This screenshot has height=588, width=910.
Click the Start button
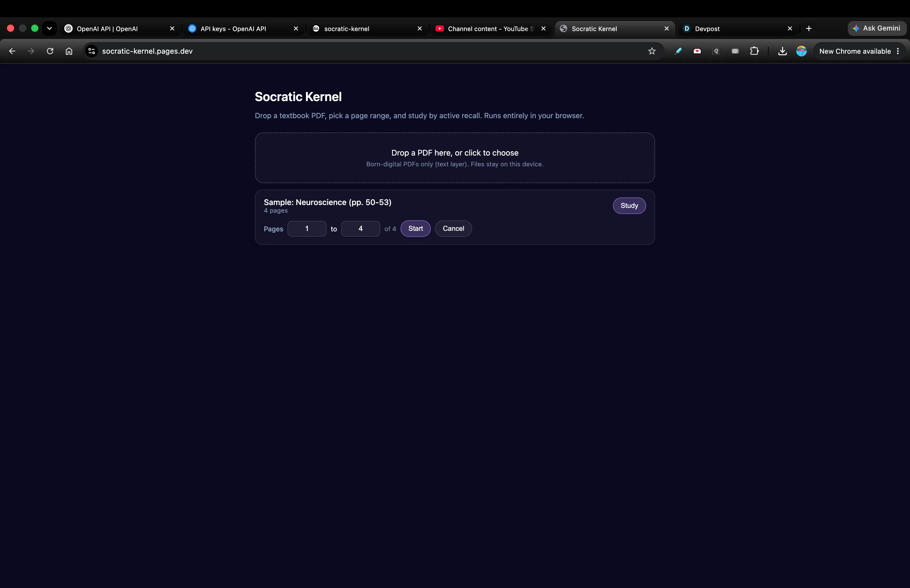point(416,229)
